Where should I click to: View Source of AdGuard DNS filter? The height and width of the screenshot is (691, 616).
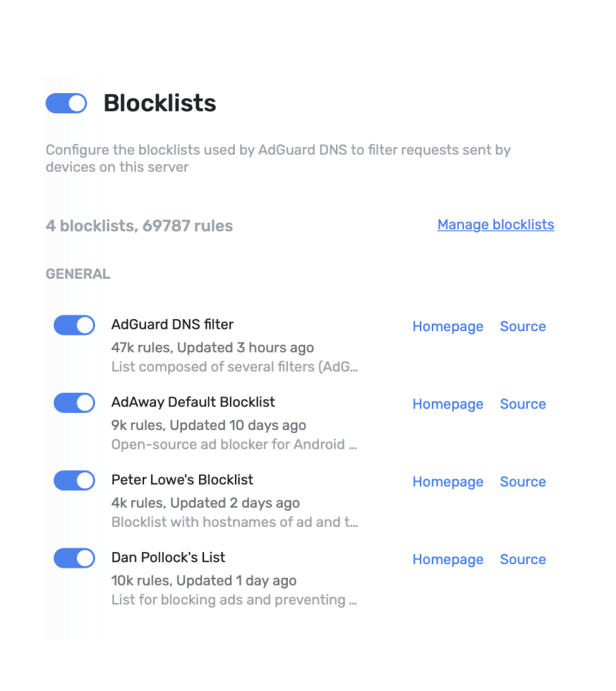click(x=523, y=327)
